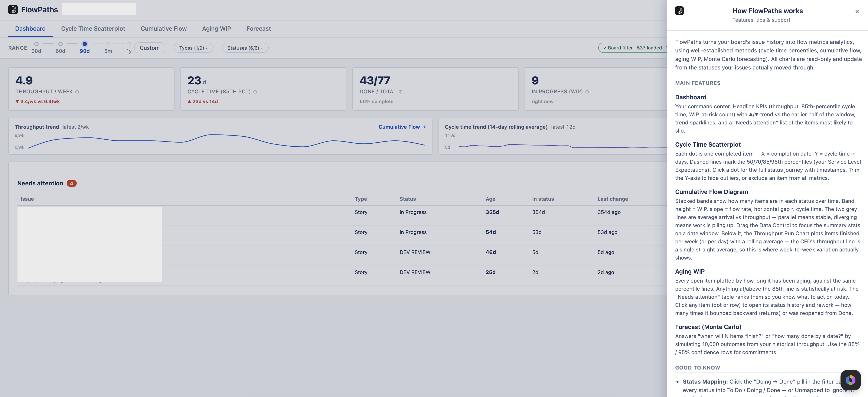The image size is (868, 397).
Task: Click the '23d vs 14d' trend text
Action: (x=202, y=101)
